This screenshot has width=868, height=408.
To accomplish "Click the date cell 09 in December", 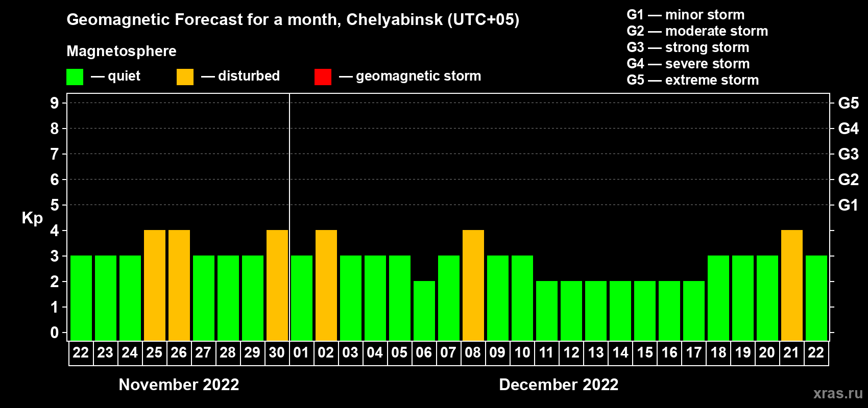I will (x=497, y=353).
